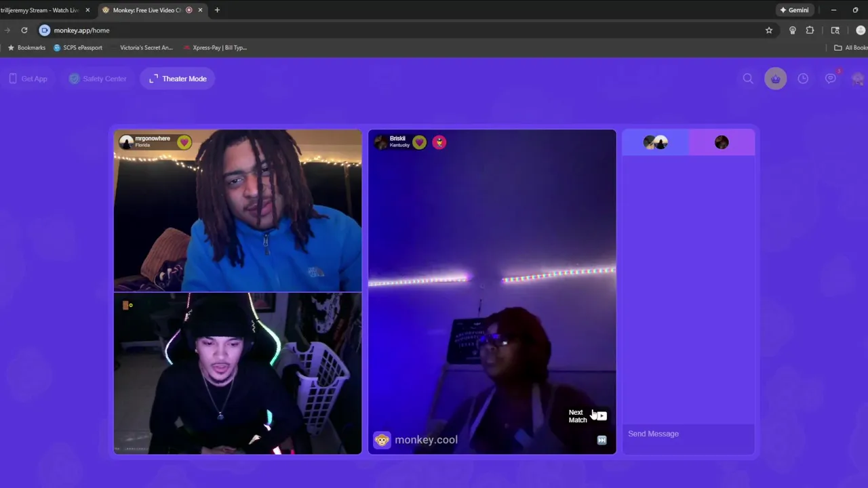
Task: Type in the Send Message field
Action: (688, 434)
